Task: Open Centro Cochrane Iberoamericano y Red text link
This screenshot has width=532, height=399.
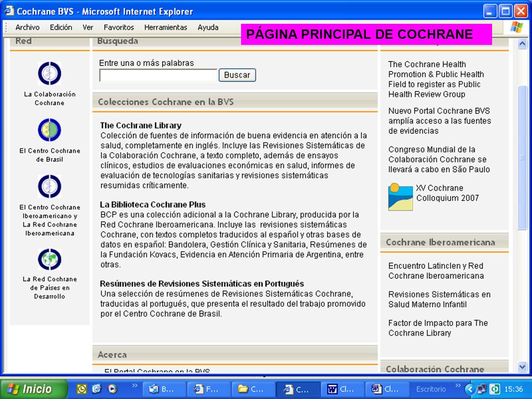Action: click(49, 220)
